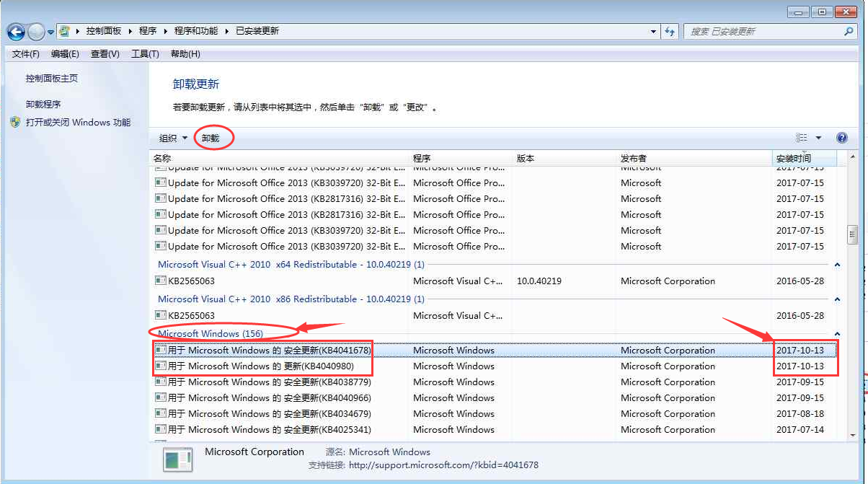The width and height of the screenshot is (868, 484).
Task: Open support link http://support.microsoft.com/?kbid=4041678
Action: tap(443, 465)
